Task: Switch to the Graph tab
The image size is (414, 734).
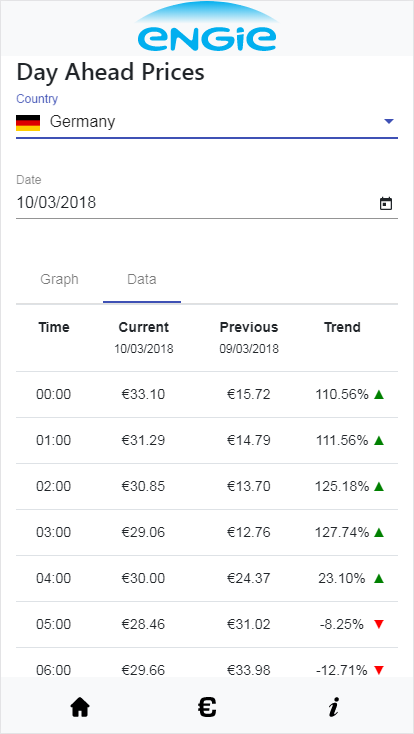Action: [x=59, y=279]
